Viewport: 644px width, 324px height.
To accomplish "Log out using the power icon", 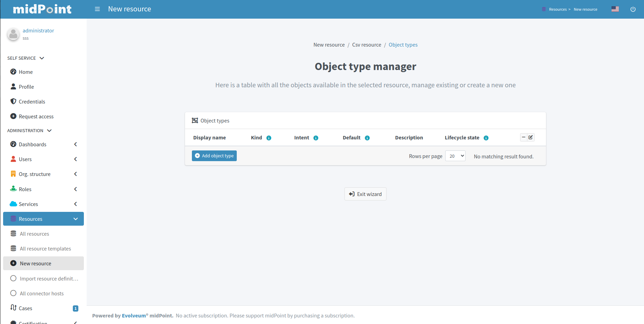I will [633, 9].
